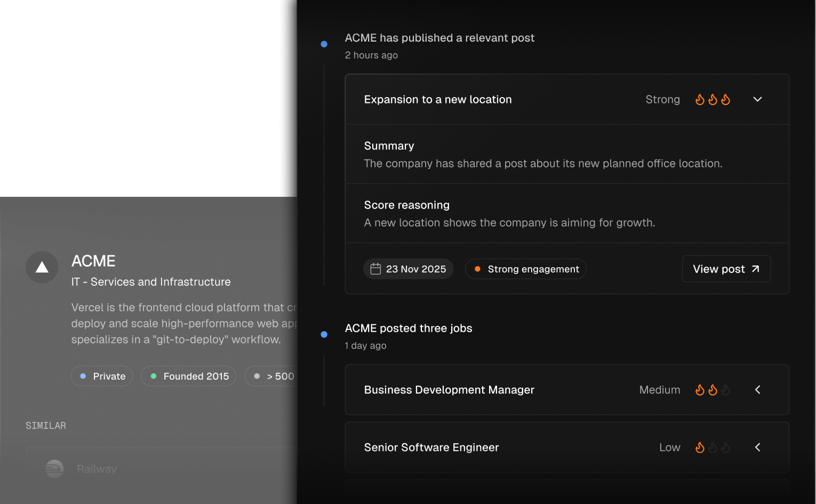
Task: Click the arrow icon in View post
Action: click(755, 269)
